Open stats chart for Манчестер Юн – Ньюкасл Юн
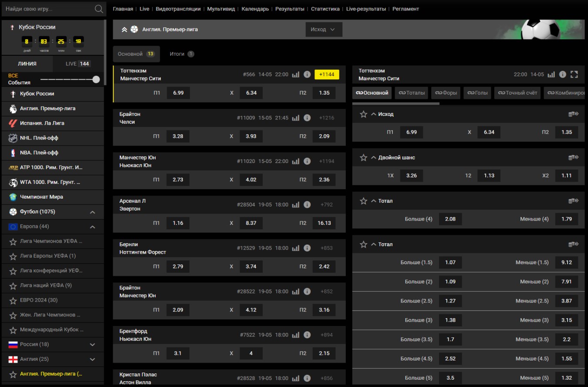This screenshot has height=387, width=588. [x=296, y=161]
